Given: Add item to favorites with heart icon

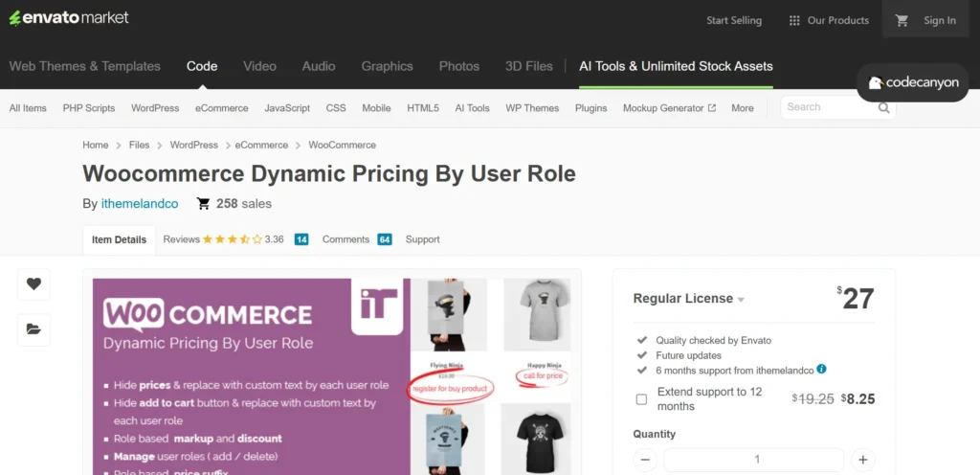Looking at the screenshot, I should tap(33, 284).
